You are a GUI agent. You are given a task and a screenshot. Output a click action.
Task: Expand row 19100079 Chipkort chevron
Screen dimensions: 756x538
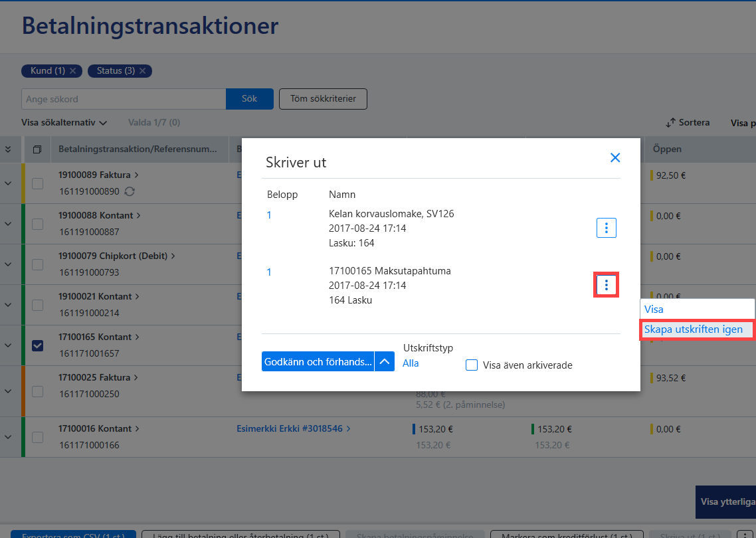[8, 264]
